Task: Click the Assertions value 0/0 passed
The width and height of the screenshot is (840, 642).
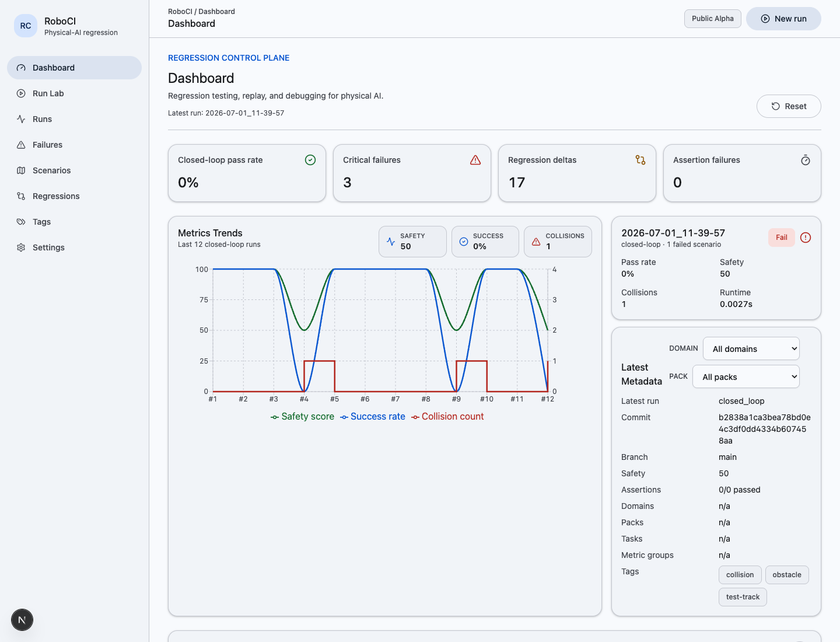Action: tap(740, 490)
